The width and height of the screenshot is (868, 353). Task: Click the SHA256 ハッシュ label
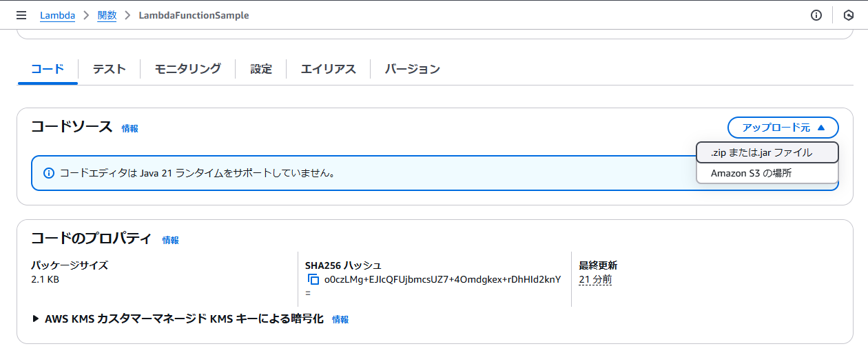343,265
